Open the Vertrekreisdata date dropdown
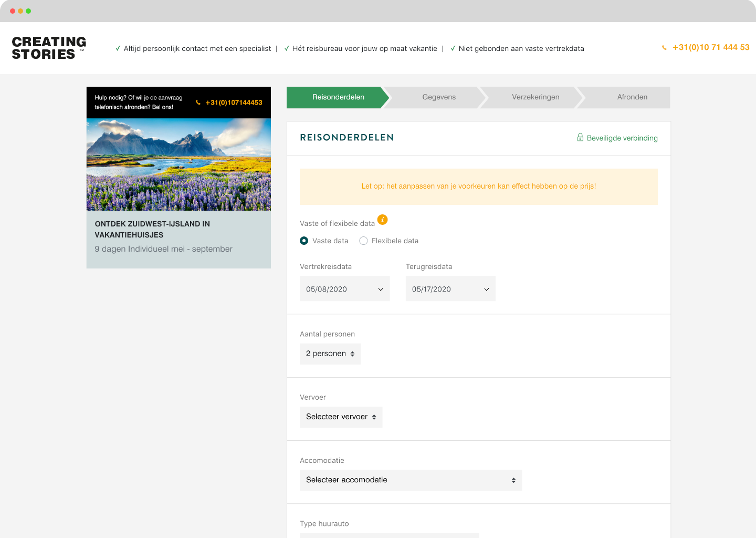The height and width of the screenshot is (538, 756). [344, 289]
